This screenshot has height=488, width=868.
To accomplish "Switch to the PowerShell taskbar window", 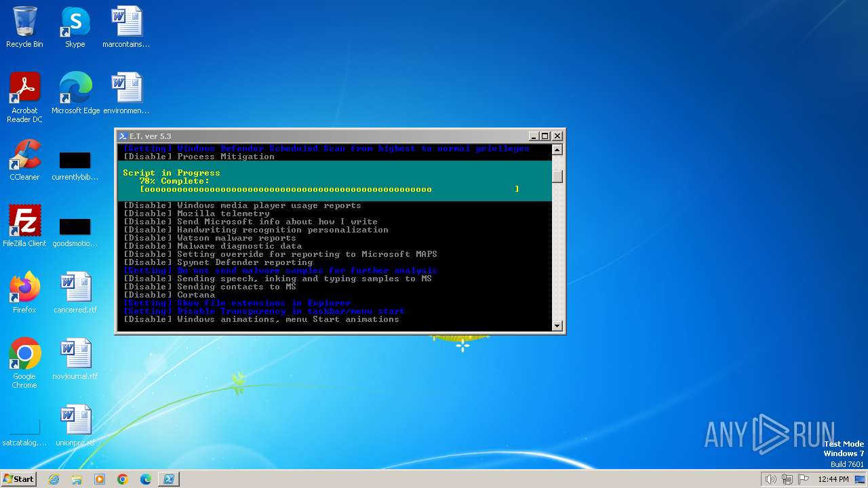I will [x=169, y=479].
